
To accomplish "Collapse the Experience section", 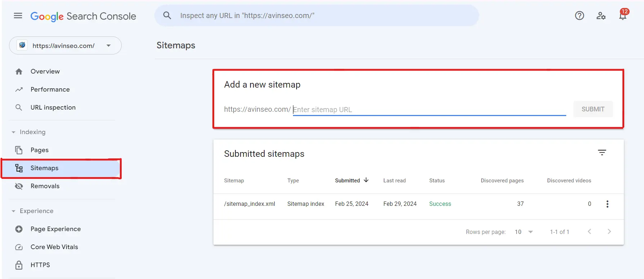I will pos(13,211).
